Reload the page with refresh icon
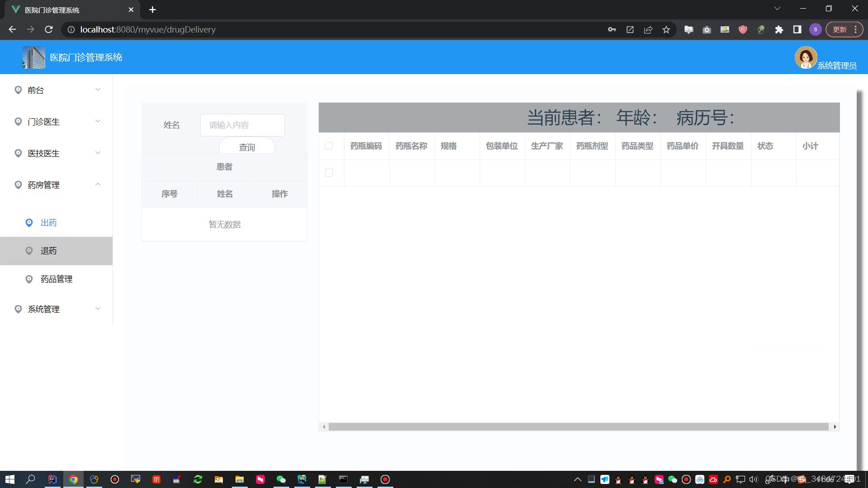The image size is (868, 488). coord(49,30)
